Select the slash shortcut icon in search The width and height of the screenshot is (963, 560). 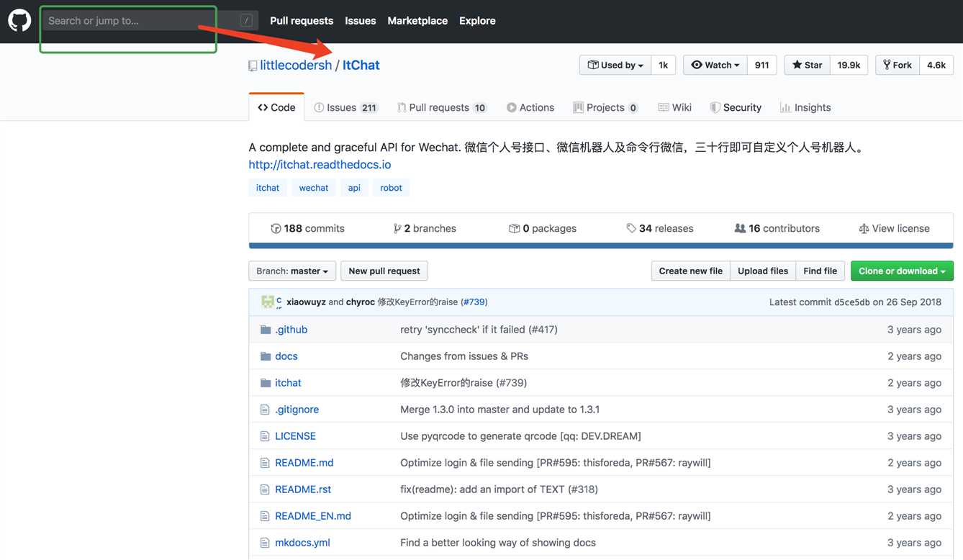[x=247, y=21]
